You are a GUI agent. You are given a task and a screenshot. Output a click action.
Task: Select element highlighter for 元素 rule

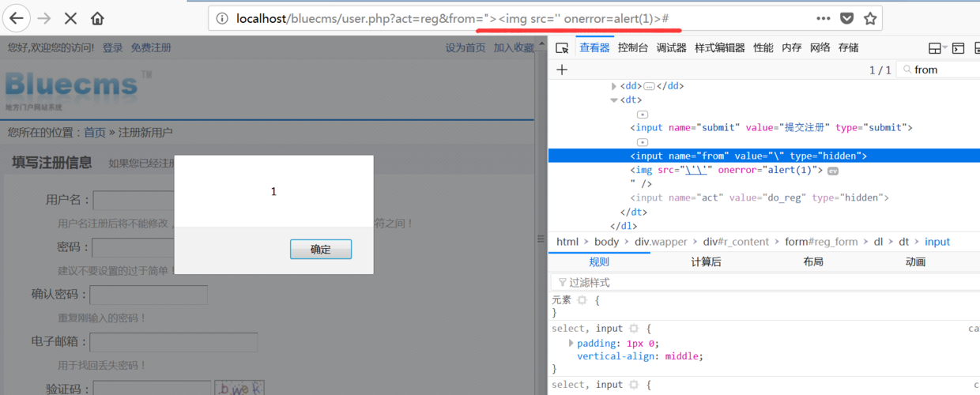tap(582, 300)
